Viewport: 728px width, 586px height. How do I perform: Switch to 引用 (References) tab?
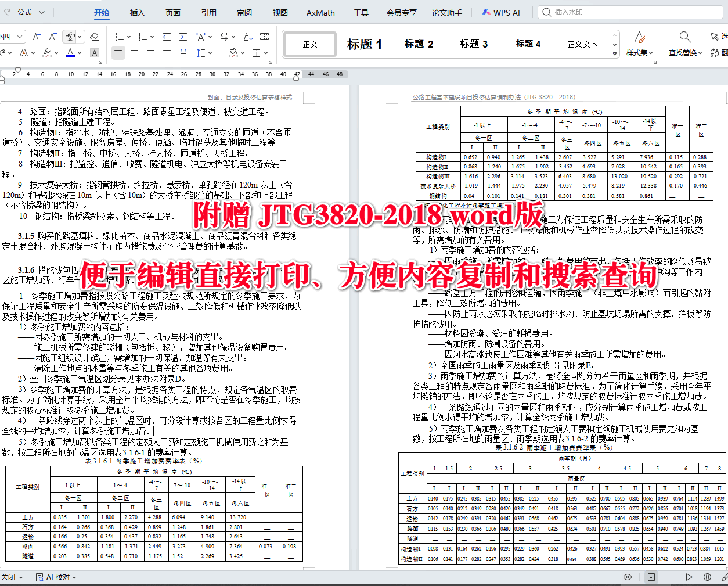[x=209, y=12]
